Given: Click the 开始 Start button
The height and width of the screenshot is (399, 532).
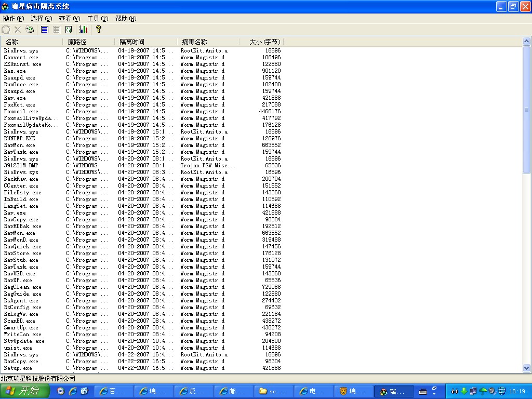Looking at the screenshot, I should pyautogui.click(x=24, y=391).
